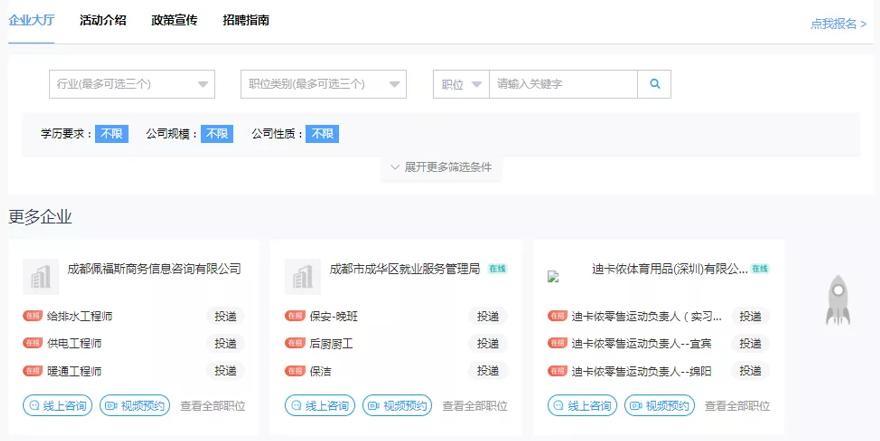Click the 在招 badge beside 供电工程师

click(33, 343)
